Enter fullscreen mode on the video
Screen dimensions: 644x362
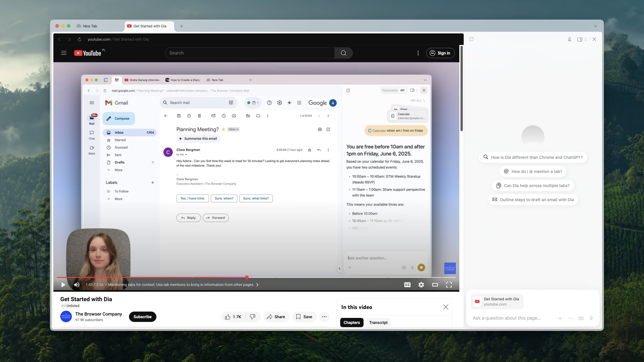449,285
